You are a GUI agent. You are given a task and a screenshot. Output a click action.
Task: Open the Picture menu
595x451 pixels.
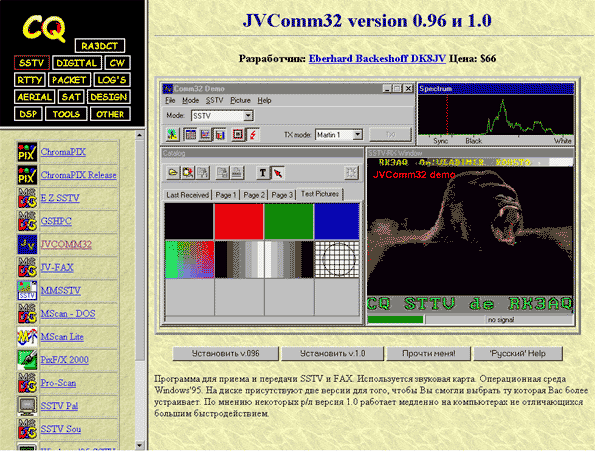[240, 101]
